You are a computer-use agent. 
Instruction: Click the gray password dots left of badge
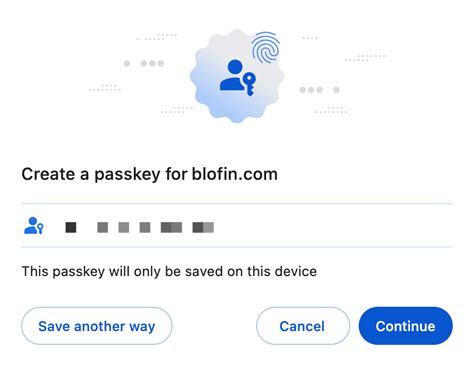pos(144,63)
